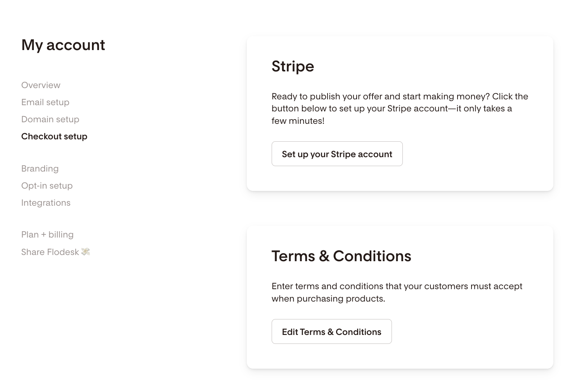Navigate to Opt-in setup
This screenshot has height=392, width=565.
tap(47, 186)
